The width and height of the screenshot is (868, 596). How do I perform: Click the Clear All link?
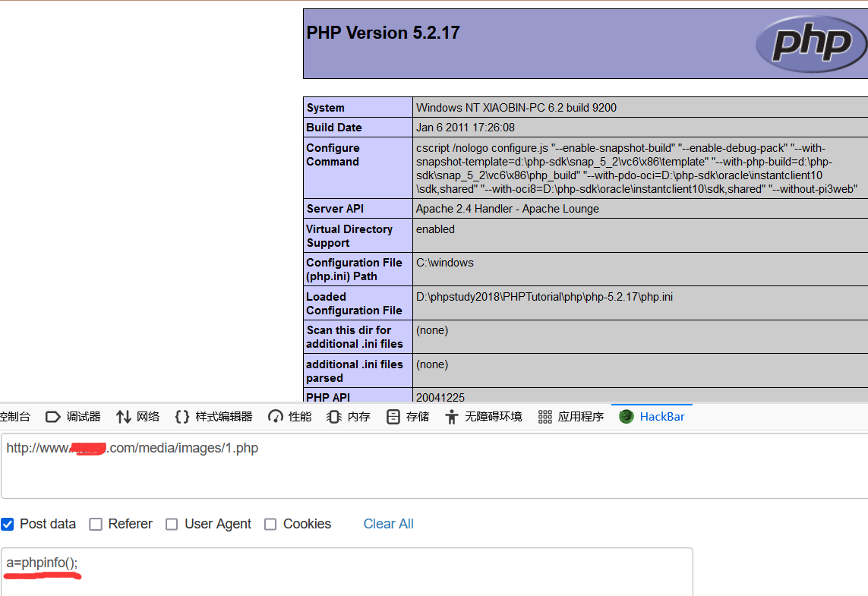pyautogui.click(x=389, y=524)
